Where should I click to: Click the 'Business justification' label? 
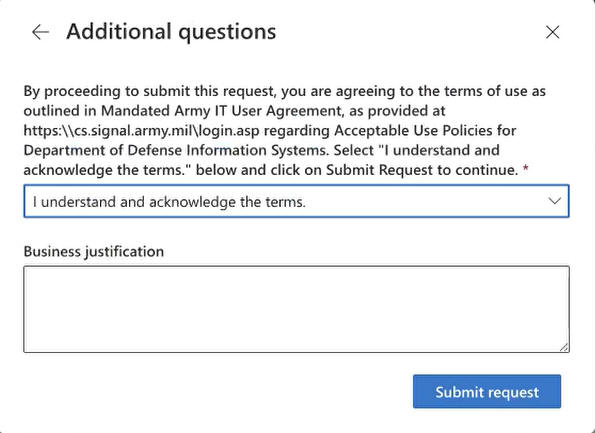[94, 251]
